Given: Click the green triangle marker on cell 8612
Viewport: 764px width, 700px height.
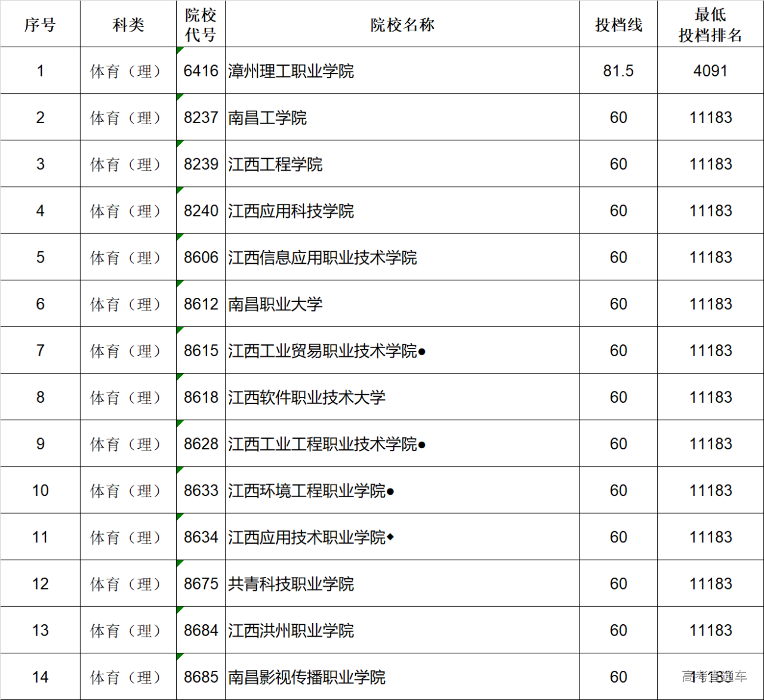Looking at the screenshot, I should click(x=180, y=283).
